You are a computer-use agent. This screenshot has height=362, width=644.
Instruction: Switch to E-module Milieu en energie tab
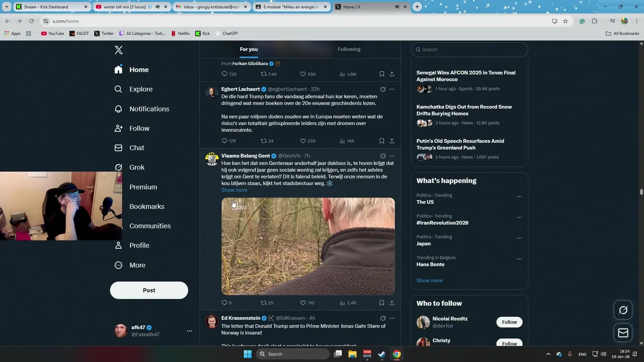(291, 7)
